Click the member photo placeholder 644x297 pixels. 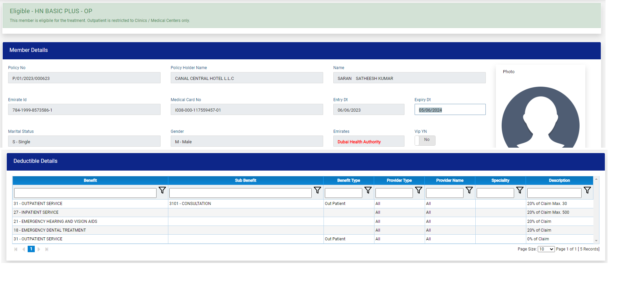click(540, 118)
